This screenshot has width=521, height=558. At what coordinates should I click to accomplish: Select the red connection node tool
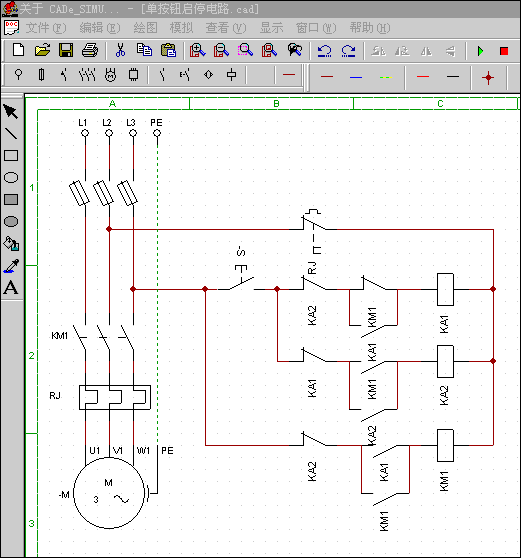click(488, 77)
